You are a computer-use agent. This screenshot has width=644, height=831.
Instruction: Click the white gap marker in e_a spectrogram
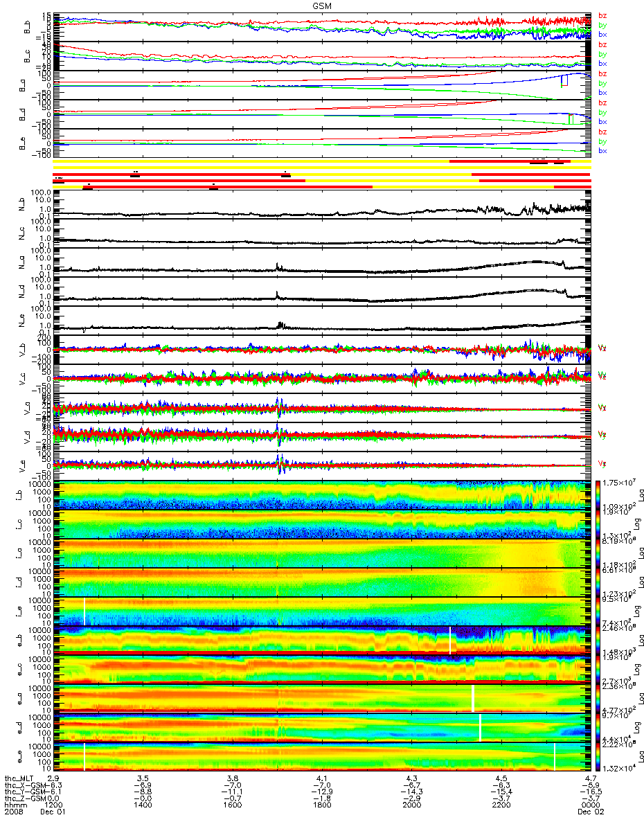pos(473,698)
